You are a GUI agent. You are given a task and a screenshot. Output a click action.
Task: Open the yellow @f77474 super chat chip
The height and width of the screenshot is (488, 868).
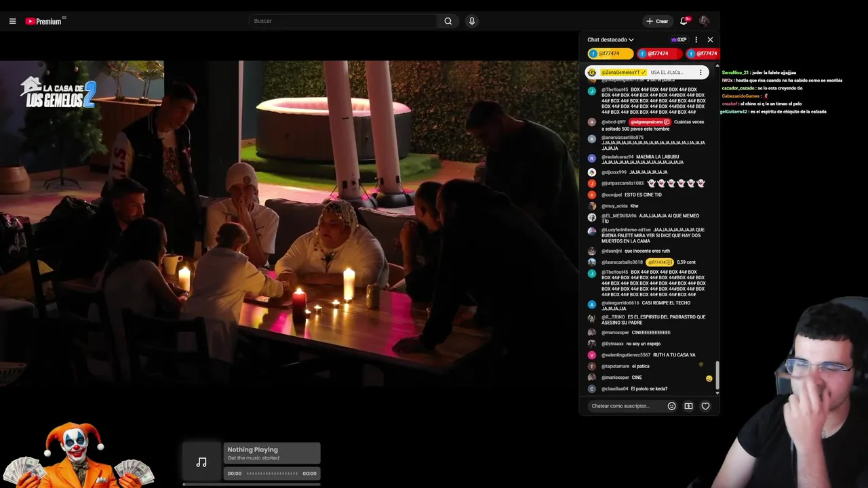tap(610, 54)
